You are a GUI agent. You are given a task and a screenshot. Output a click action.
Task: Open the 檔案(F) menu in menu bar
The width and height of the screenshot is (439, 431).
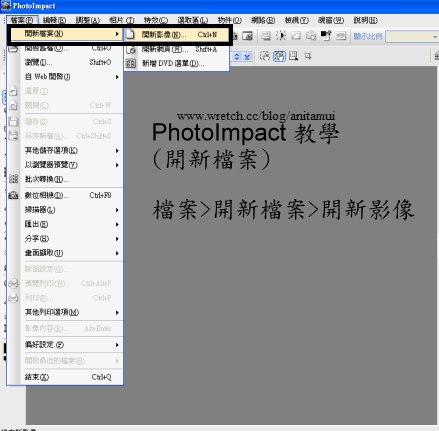(22, 20)
